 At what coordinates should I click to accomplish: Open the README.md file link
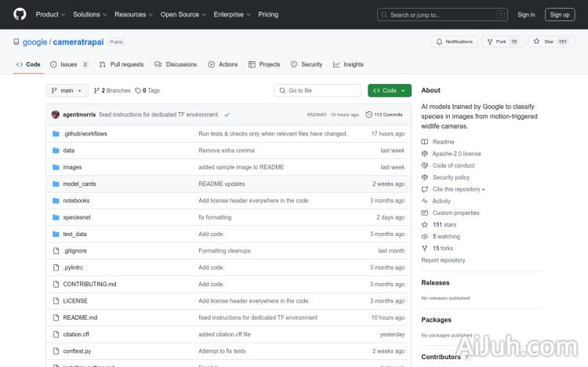point(80,318)
